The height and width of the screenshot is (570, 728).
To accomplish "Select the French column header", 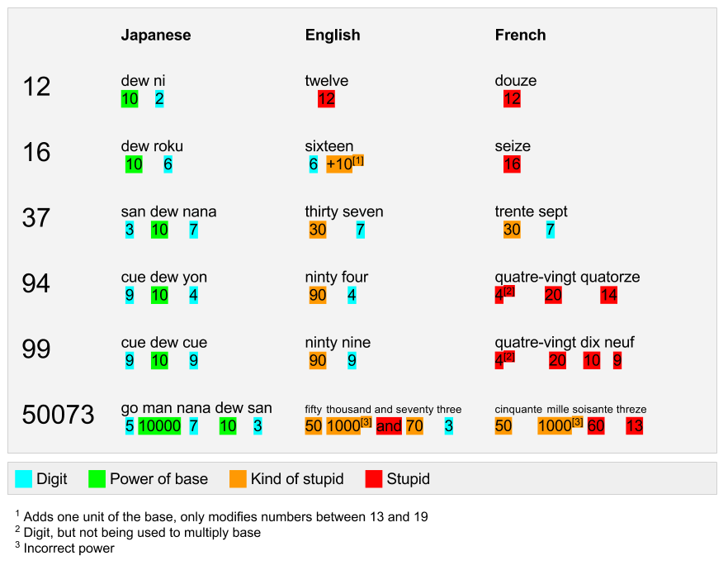I will tap(521, 35).
